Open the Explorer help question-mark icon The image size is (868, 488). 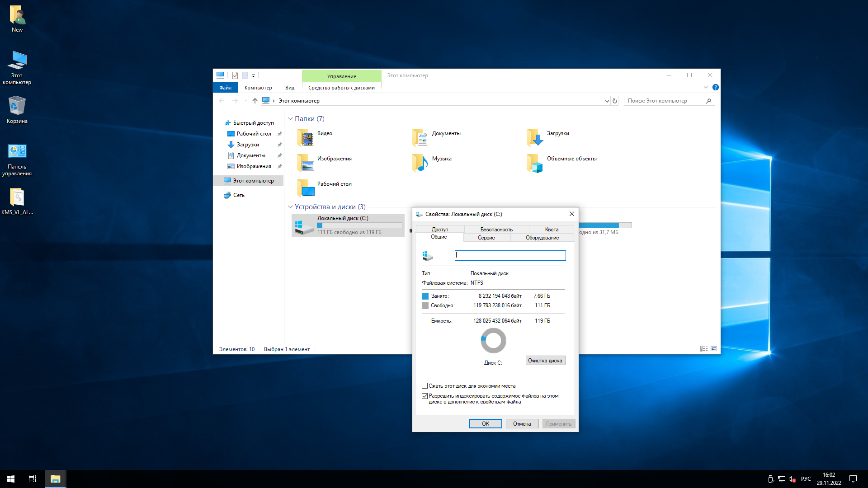pos(715,87)
